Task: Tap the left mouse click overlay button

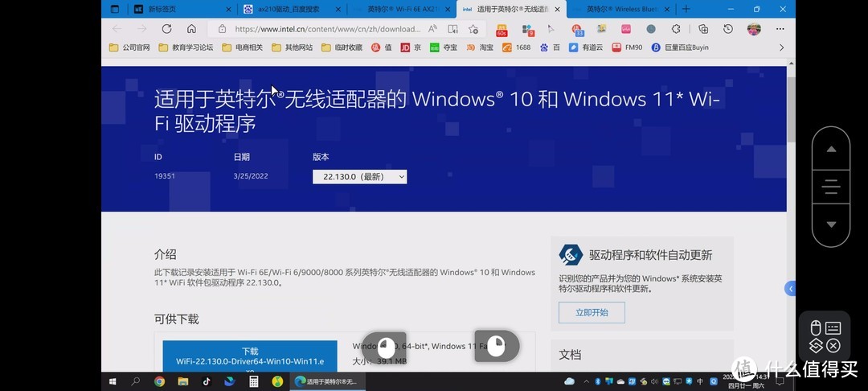Action: [386, 348]
